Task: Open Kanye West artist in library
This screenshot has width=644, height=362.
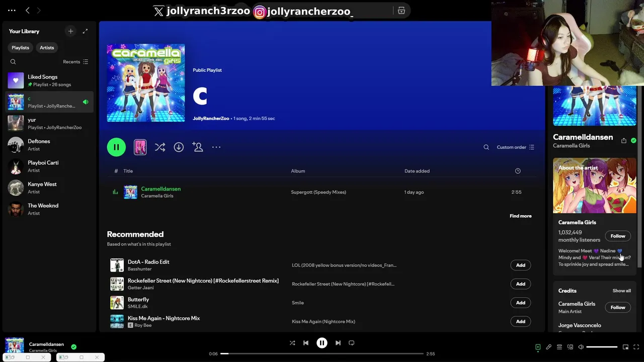Action: point(49,188)
